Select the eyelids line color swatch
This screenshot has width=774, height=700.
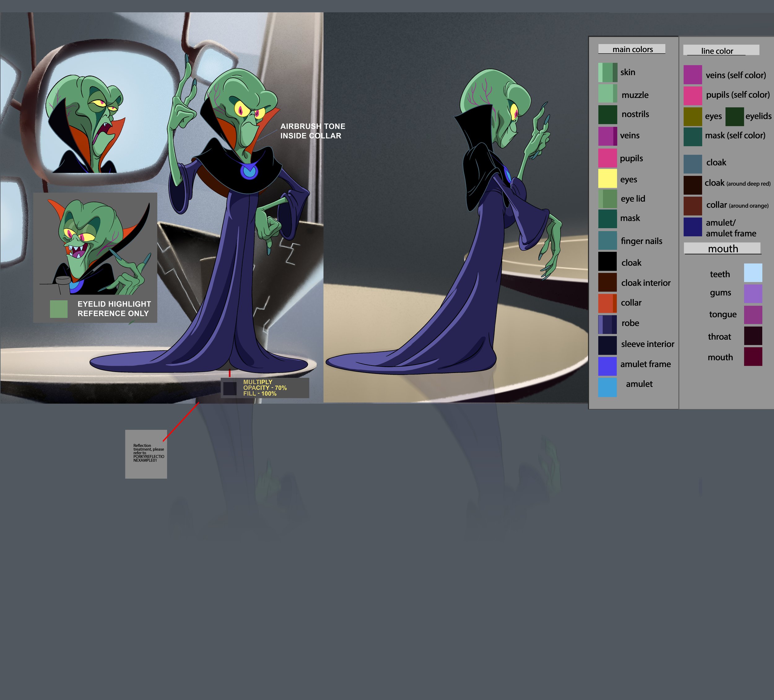tap(734, 117)
